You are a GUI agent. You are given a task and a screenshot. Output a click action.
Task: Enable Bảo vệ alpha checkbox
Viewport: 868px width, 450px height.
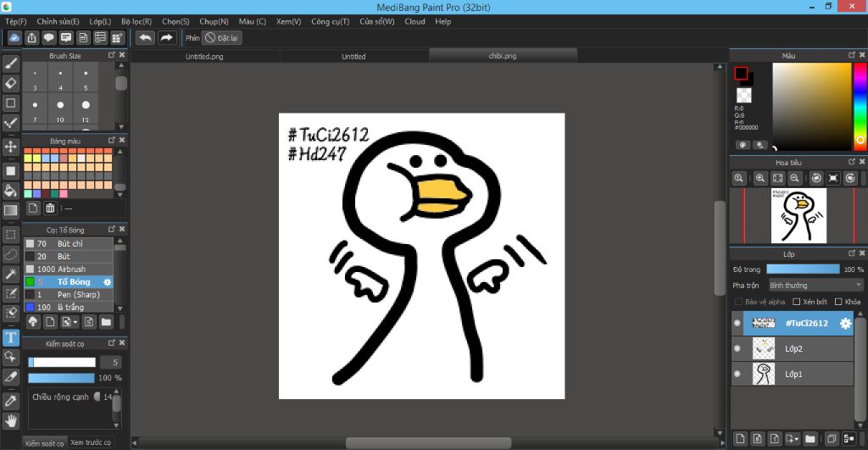click(x=738, y=302)
